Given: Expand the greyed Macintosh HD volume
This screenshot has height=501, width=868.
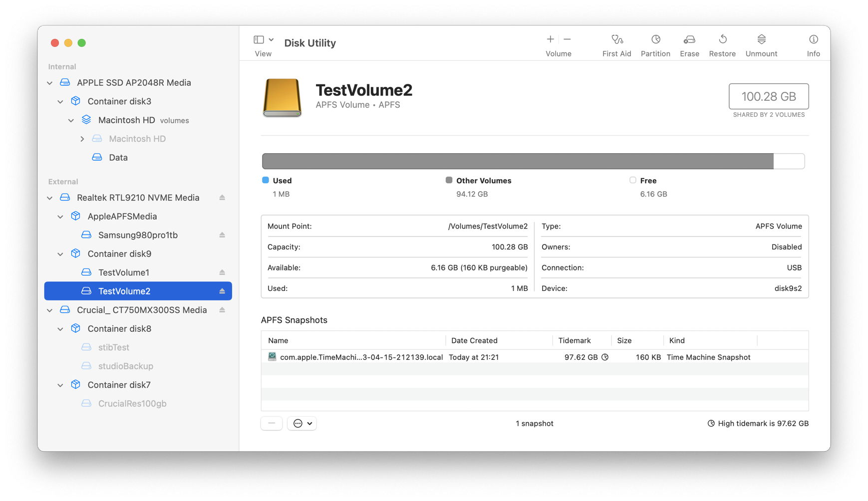Looking at the screenshot, I should point(82,138).
